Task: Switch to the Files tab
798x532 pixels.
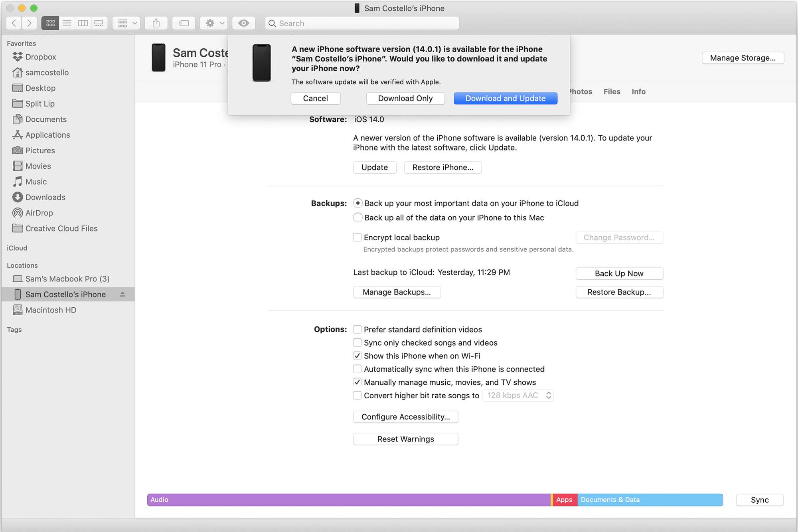Action: [x=612, y=92]
